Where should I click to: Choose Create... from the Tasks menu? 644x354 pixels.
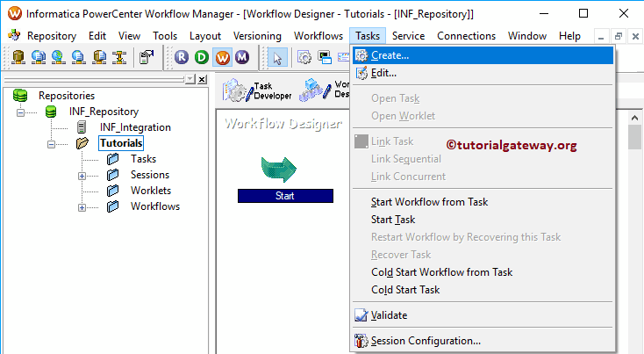pyautogui.click(x=483, y=55)
